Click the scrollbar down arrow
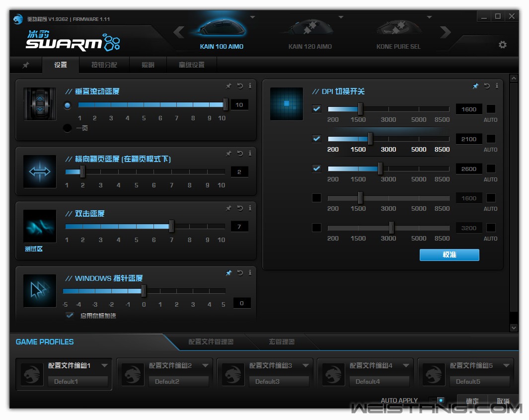 point(514,328)
